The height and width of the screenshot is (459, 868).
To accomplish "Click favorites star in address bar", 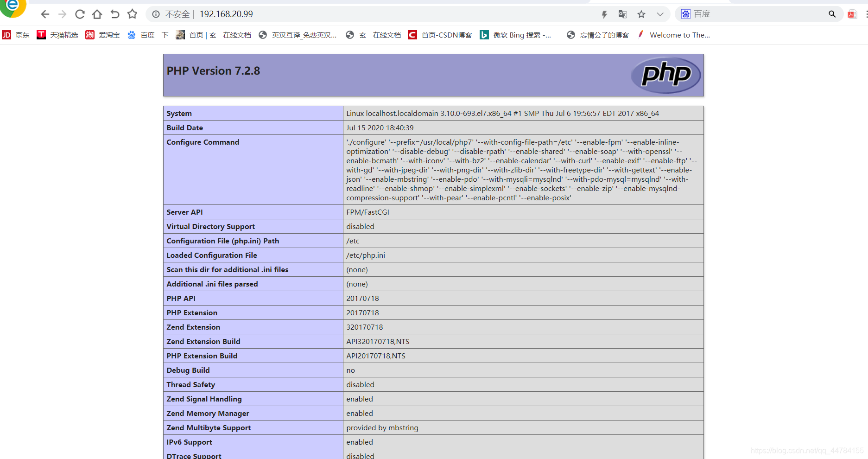I will click(641, 14).
